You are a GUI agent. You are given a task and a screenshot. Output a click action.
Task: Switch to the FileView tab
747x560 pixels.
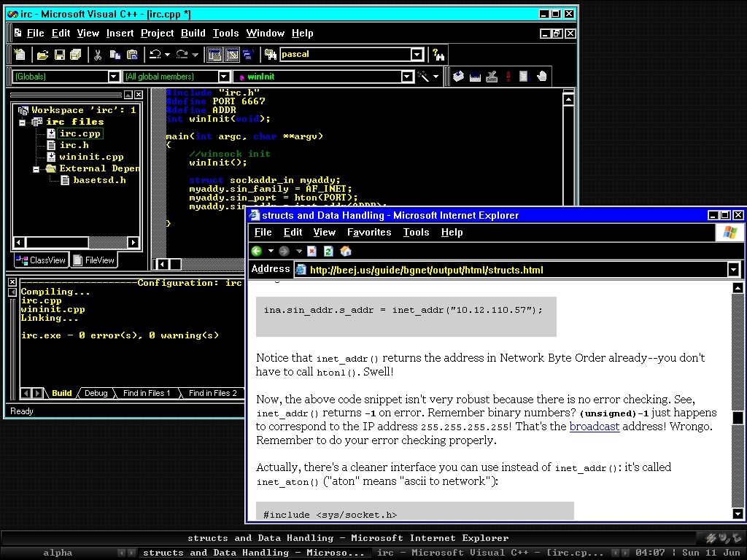pyautogui.click(x=94, y=260)
